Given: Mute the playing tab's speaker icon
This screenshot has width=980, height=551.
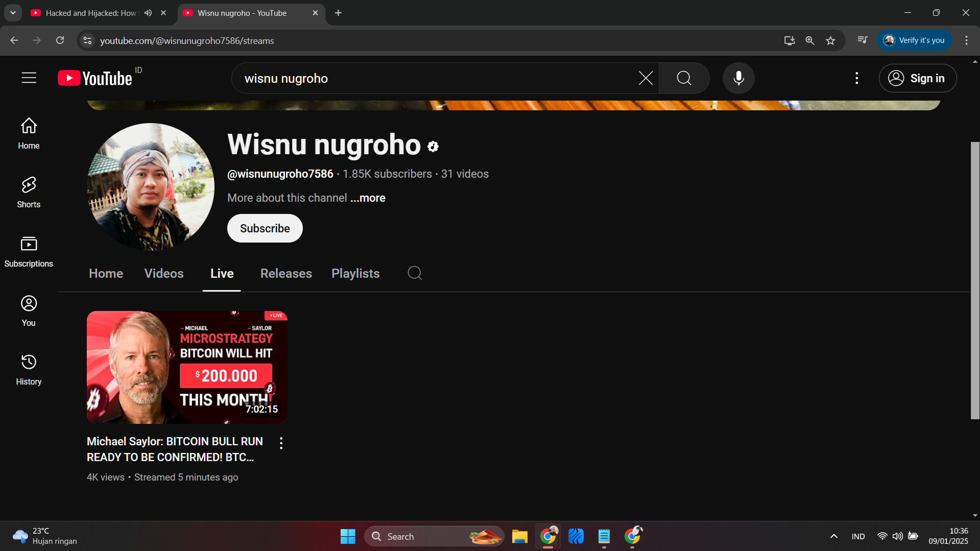Looking at the screenshot, I should (148, 13).
